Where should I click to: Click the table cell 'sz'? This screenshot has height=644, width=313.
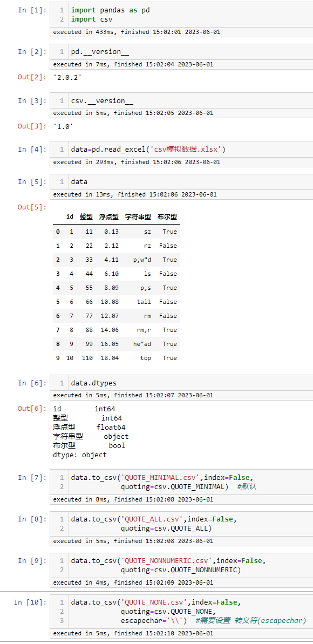pyautogui.click(x=147, y=232)
